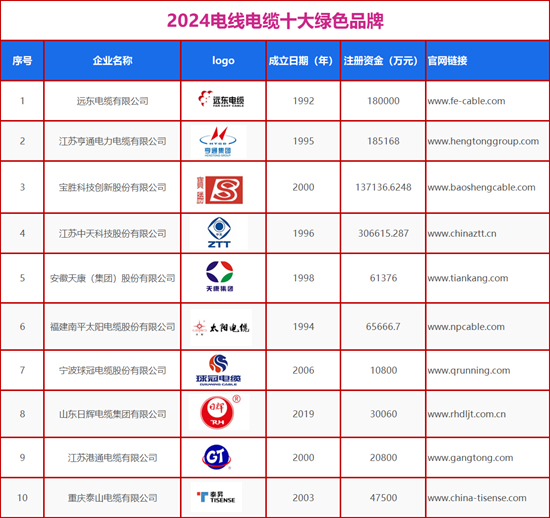Open the www.hengtonggroup.com link
550x518 pixels.
[483, 141]
